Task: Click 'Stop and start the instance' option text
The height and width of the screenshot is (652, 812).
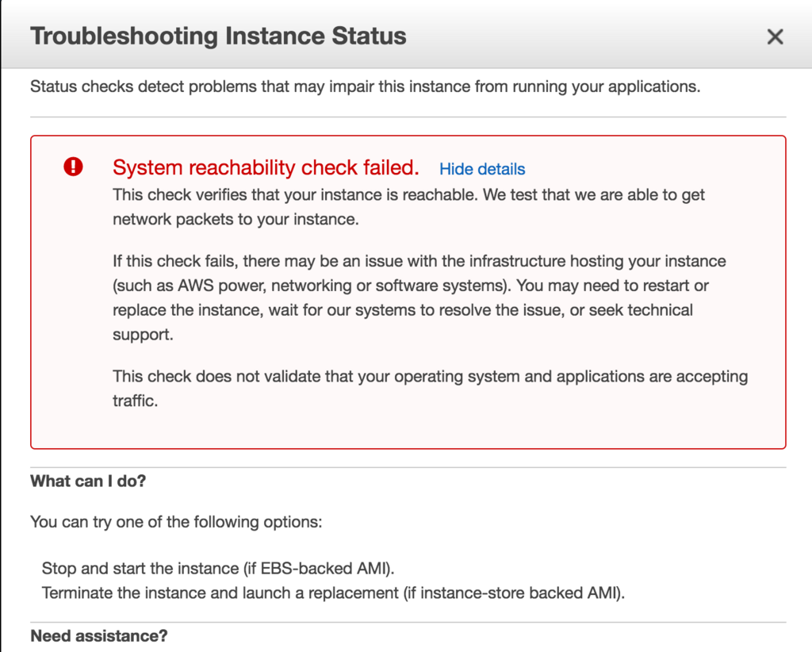Action: pos(218,568)
